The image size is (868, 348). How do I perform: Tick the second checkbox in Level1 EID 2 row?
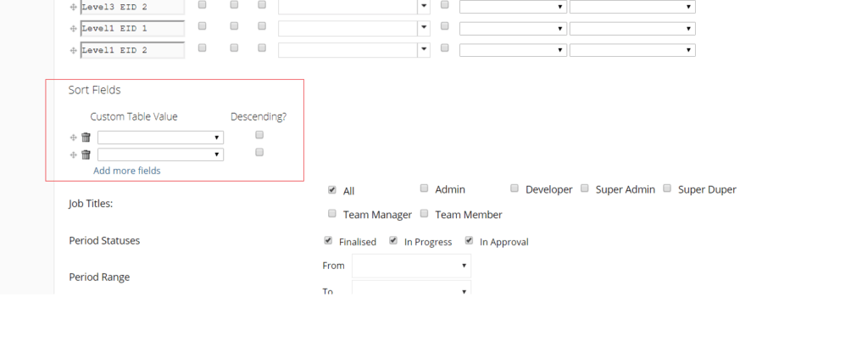click(234, 48)
